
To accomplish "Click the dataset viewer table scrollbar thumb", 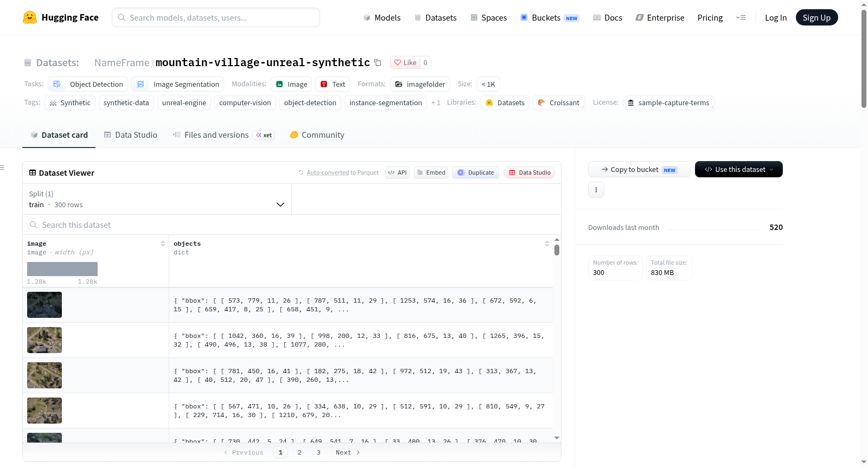I will (x=557, y=250).
